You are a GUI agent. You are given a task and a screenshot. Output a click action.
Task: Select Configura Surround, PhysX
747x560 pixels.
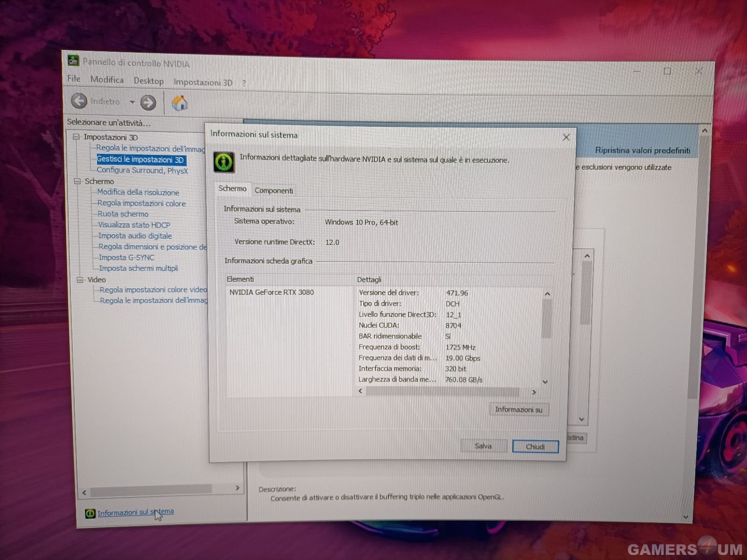click(142, 170)
